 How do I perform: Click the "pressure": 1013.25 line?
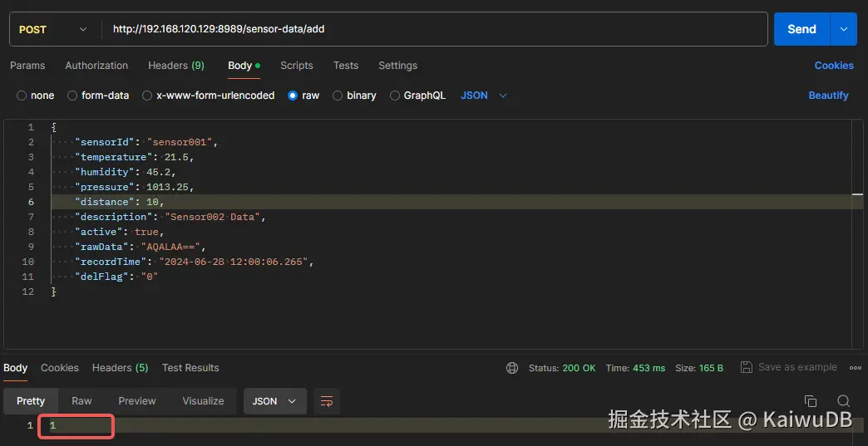pos(135,187)
